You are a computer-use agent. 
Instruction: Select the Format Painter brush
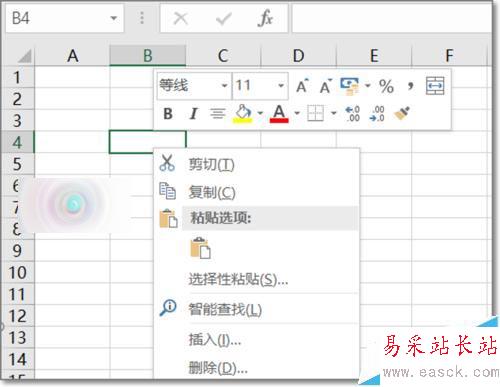tap(402, 113)
